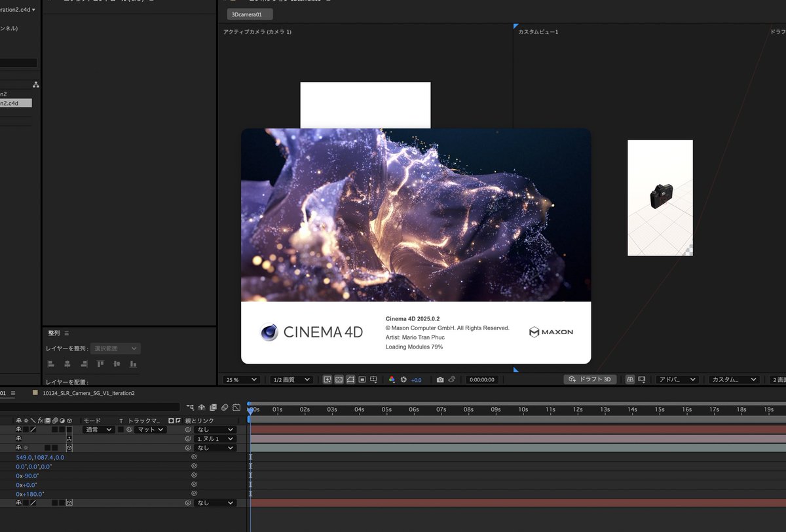Click extended viewer icon beside ドラフト 3D
The width and height of the screenshot is (786, 532).
tap(641, 379)
